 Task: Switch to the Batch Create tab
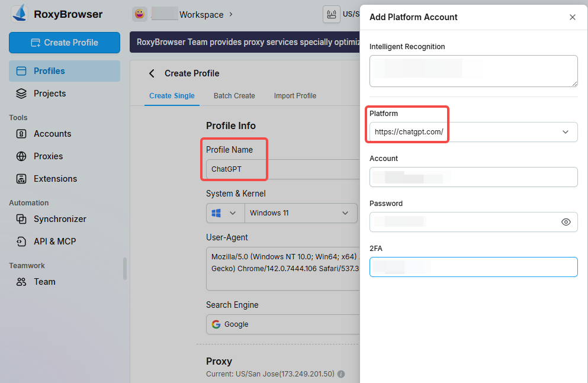(x=234, y=96)
